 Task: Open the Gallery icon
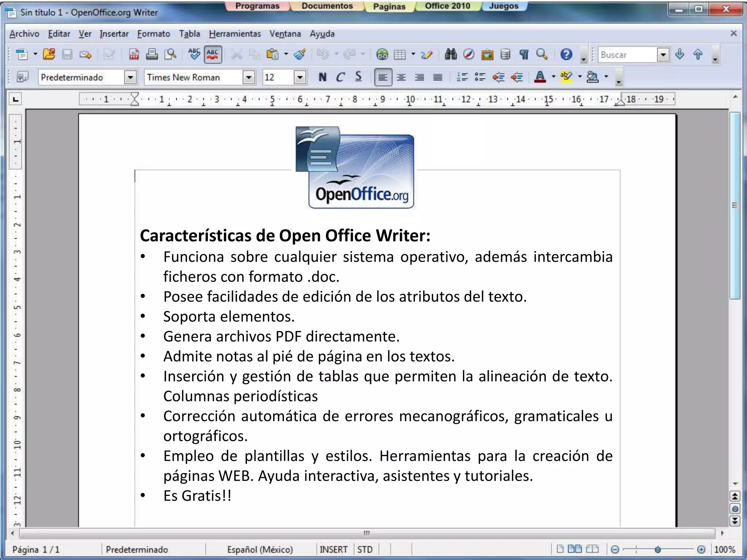pyautogui.click(x=487, y=55)
